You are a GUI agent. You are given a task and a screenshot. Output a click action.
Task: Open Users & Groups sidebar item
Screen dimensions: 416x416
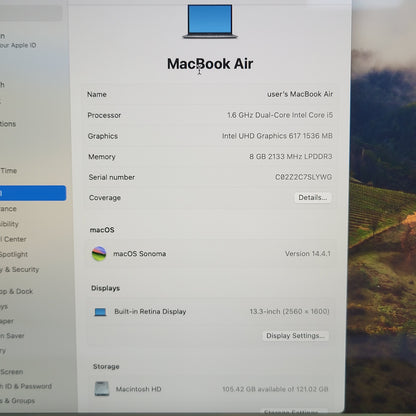pyautogui.click(x=17, y=401)
